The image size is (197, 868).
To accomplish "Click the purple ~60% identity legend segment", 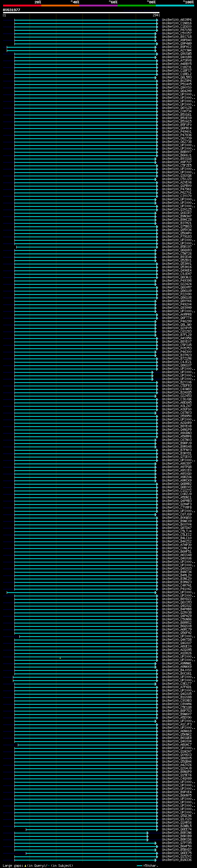I will pos(99,6).
